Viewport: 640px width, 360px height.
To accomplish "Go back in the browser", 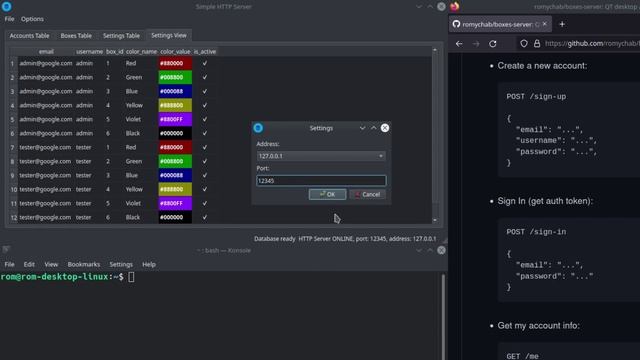I will [x=459, y=44].
